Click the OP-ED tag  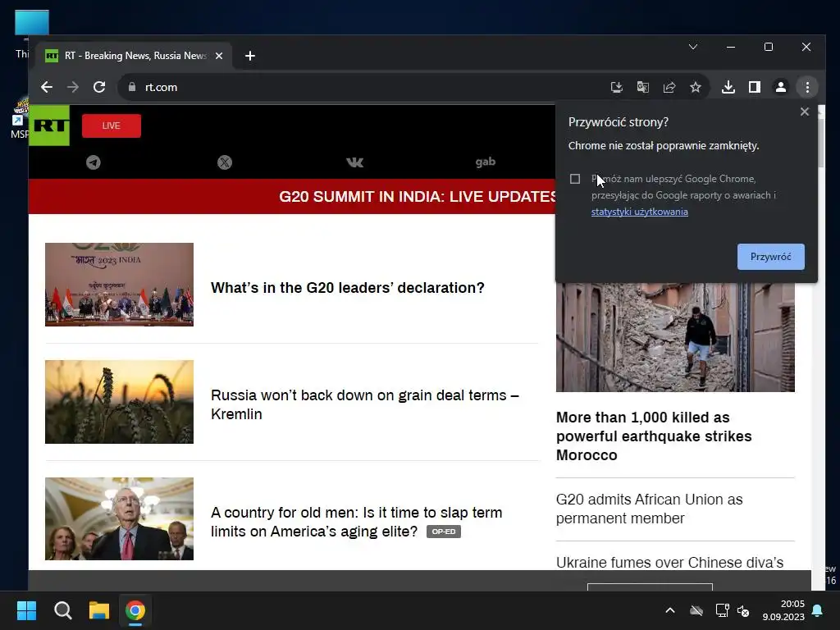pyautogui.click(x=444, y=532)
